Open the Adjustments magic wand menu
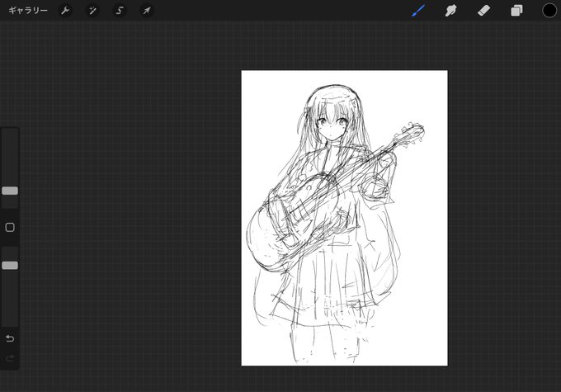 coord(92,11)
